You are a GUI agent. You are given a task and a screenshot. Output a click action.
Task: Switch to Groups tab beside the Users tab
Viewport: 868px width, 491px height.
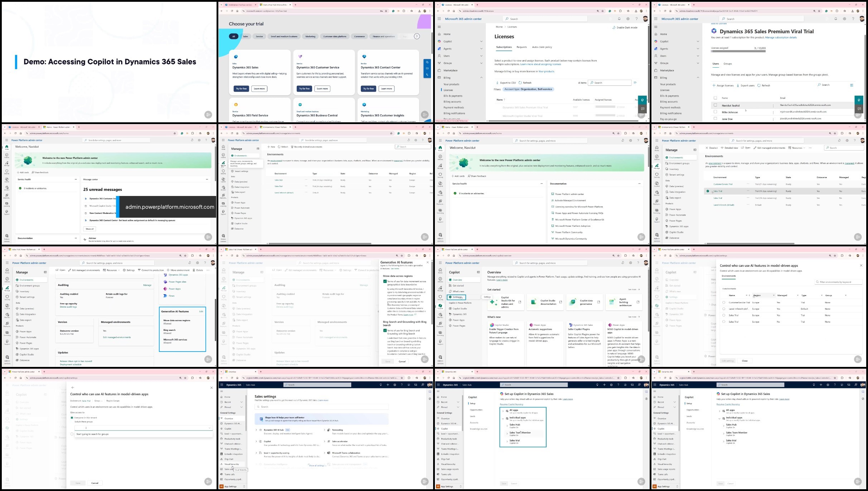[728, 64]
